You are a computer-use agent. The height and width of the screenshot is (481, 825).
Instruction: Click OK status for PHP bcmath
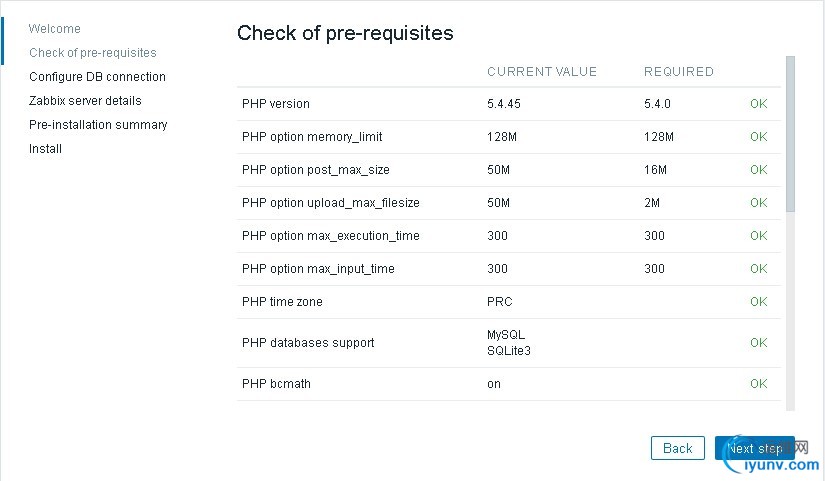758,384
